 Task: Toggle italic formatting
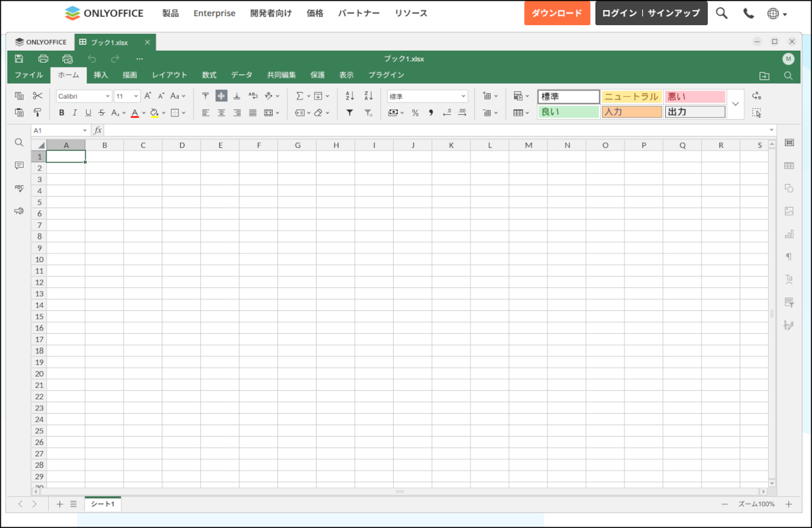coord(75,113)
